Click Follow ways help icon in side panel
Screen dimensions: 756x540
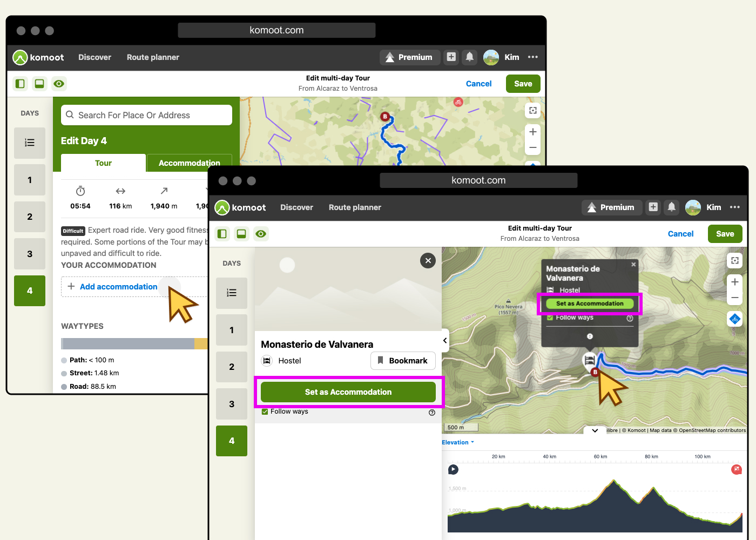point(432,413)
